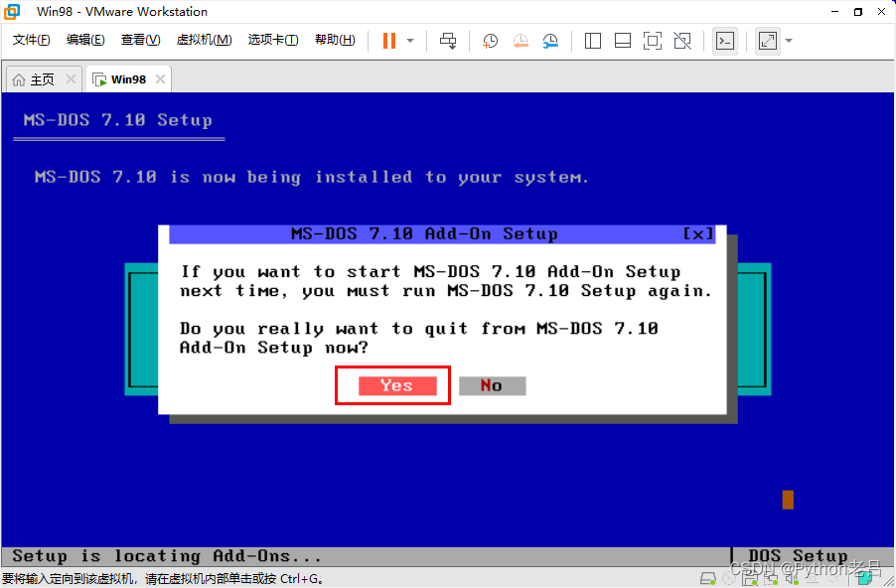Close the Add-On Setup dialog with [x]
896x588 pixels.
(698, 233)
